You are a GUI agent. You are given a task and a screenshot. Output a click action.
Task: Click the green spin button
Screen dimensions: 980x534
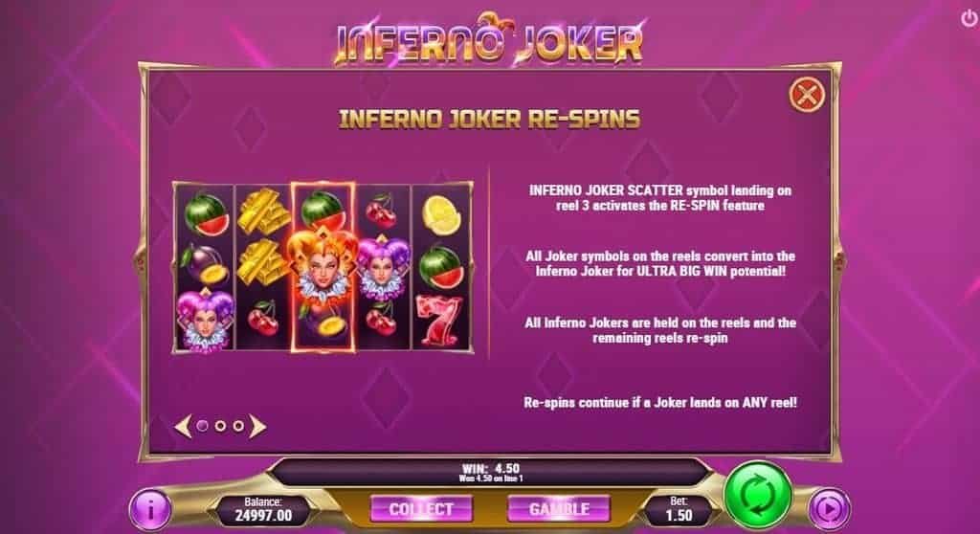pos(758,496)
